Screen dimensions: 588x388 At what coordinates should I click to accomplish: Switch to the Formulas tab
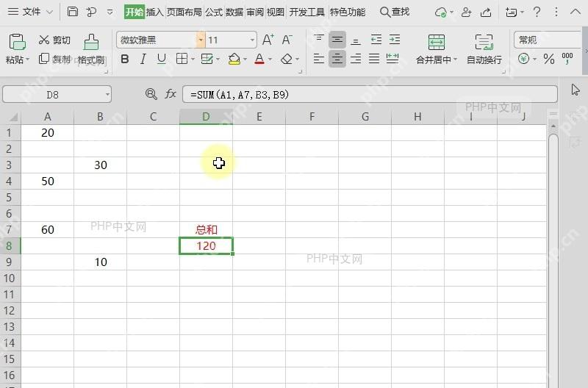tap(214, 12)
